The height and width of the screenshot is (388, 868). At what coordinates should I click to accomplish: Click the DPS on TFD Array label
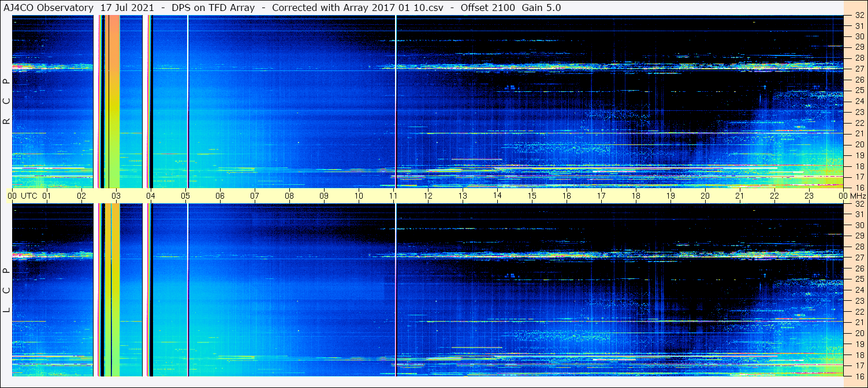tap(213, 8)
